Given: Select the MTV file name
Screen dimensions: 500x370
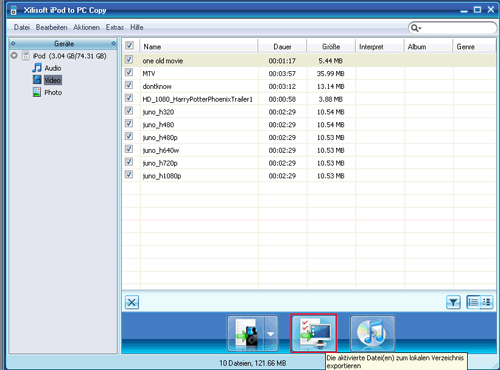Looking at the screenshot, I should tap(149, 74).
